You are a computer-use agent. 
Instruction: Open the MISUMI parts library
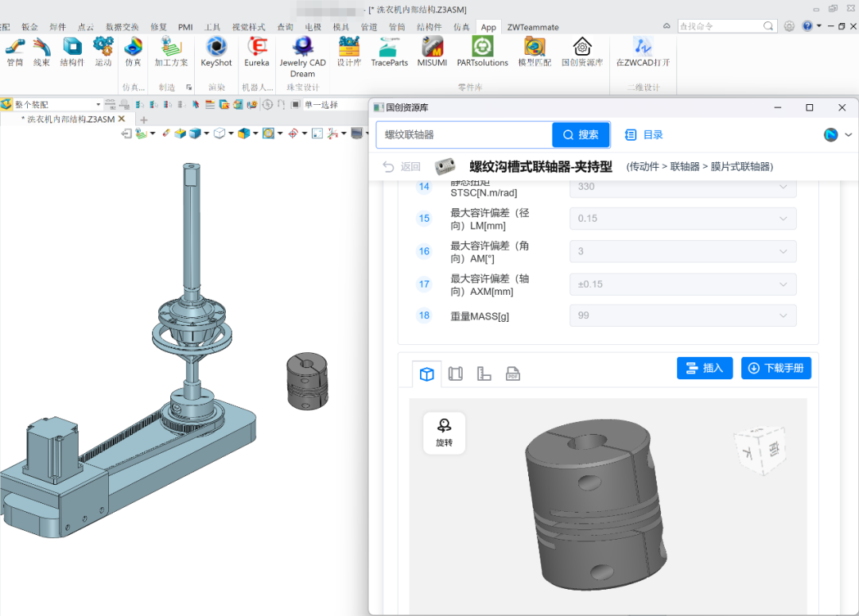pos(432,52)
